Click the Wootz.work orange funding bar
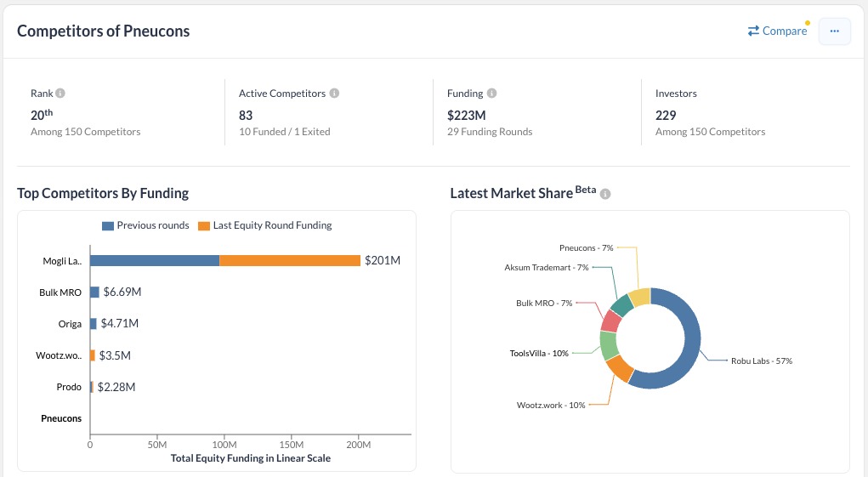 [x=93, y=355]
